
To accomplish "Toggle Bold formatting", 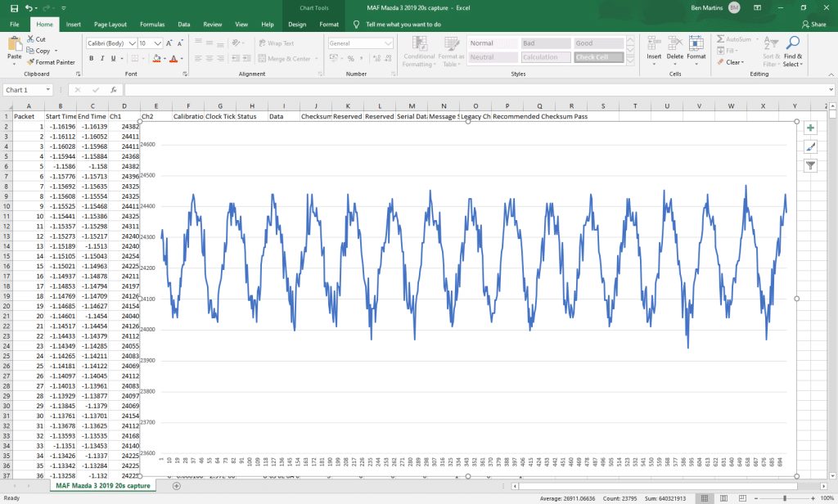I will tap(92, 58).
